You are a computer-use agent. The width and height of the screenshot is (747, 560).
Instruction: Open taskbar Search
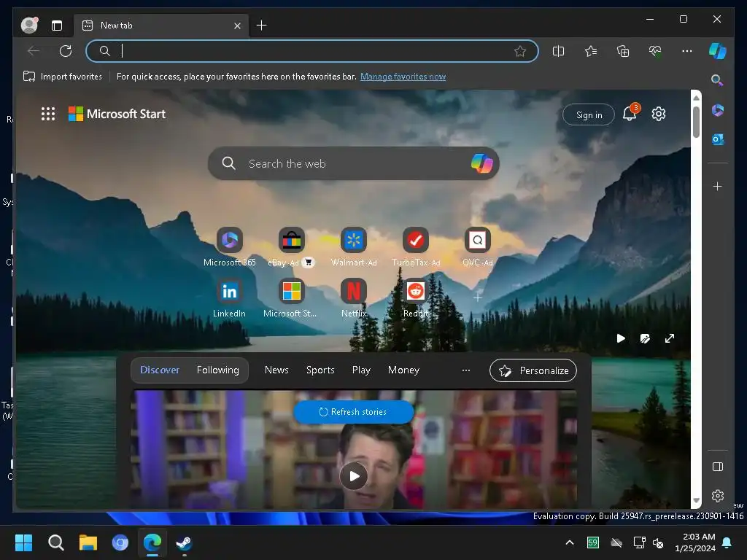(x=55, y=542)
